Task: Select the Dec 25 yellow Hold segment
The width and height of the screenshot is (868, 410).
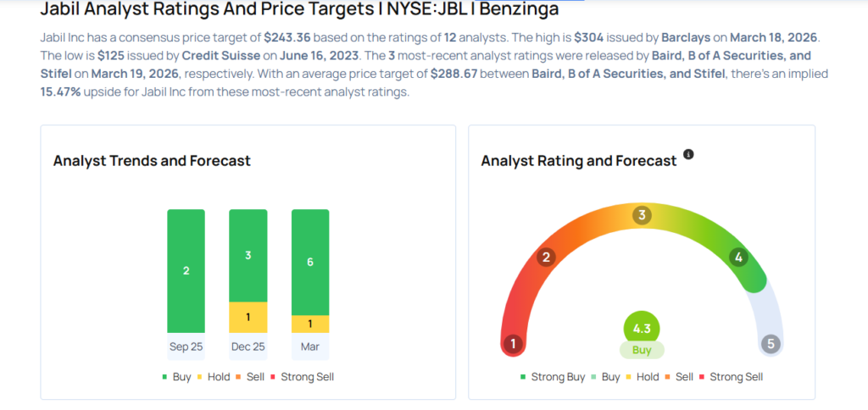Action: 248,317
